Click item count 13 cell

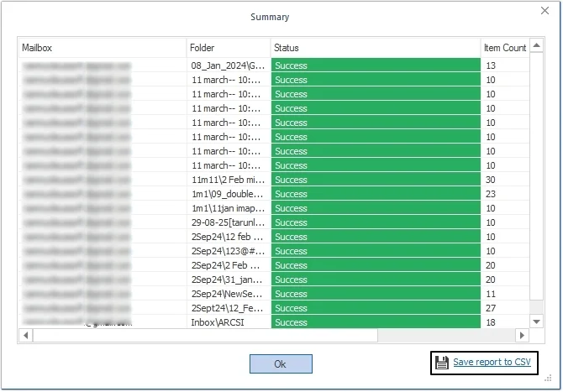[x=505, y=65]
